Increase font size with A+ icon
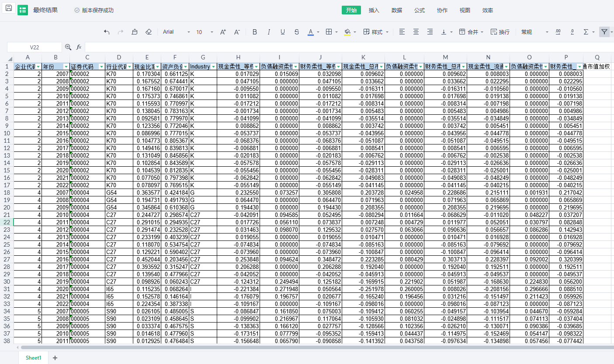The height and width of the screenshot is (364, 614). (223, 32)
